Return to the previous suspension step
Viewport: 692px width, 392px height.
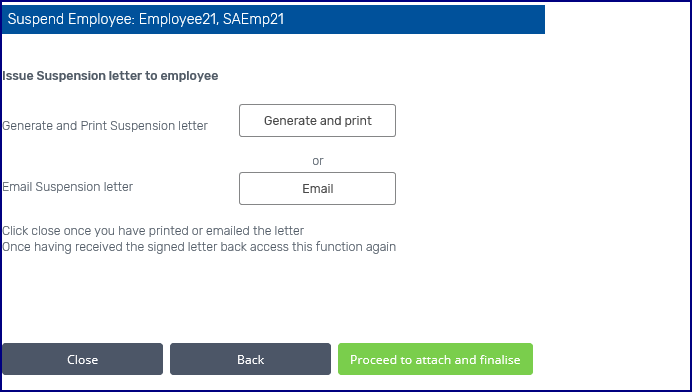(250, 359)
